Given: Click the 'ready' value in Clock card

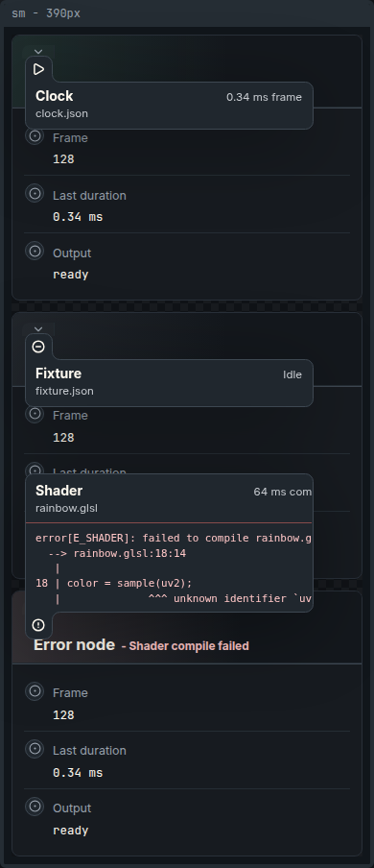Looking at the screenshot, I should click(x=71, y=275).
